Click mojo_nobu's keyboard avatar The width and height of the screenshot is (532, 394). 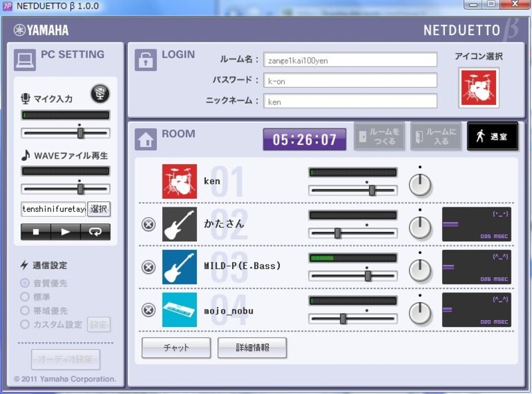pos(180,310)
